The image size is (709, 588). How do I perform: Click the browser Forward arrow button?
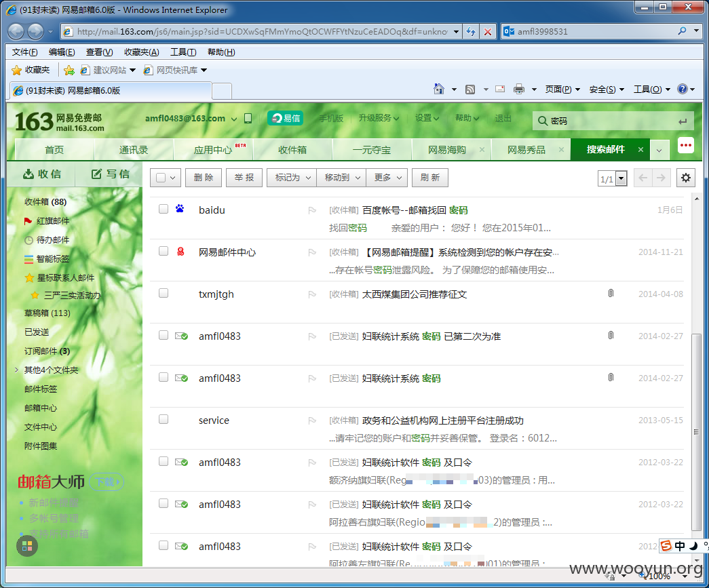[36, 31]
